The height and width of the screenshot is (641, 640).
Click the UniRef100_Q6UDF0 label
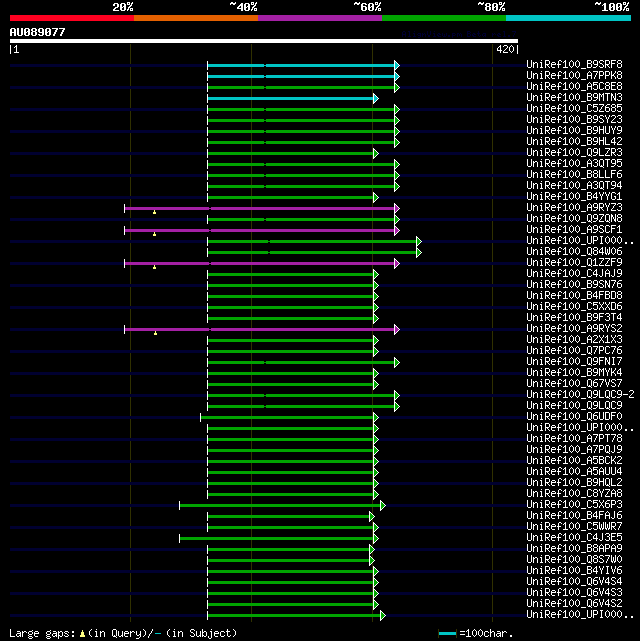[574, 417]
